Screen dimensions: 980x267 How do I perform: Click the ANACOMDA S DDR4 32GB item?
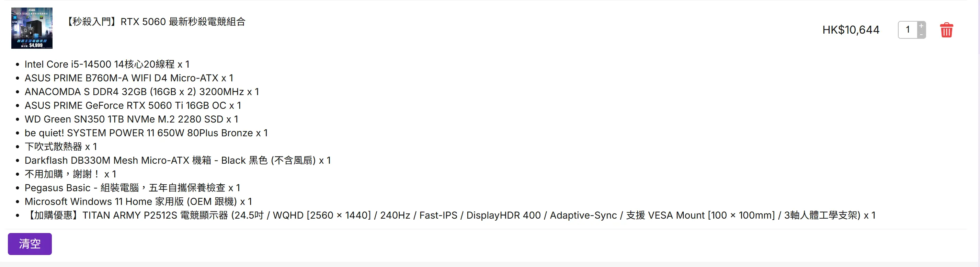pyautogui.click(x=142, y=92)
